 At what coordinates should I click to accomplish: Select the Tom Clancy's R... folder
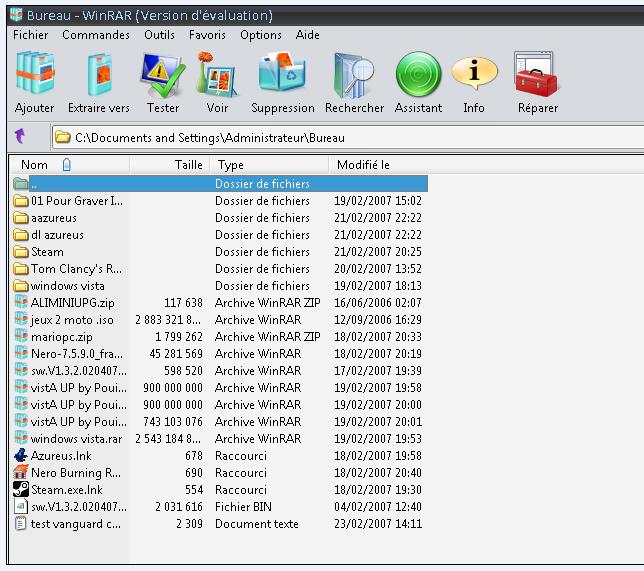76,269
